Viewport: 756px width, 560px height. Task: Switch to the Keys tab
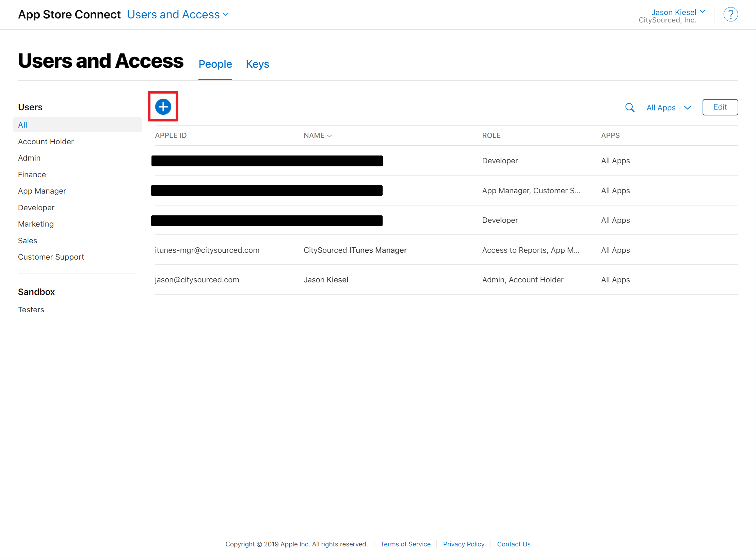pyautogui.click(x=257, y=64)
